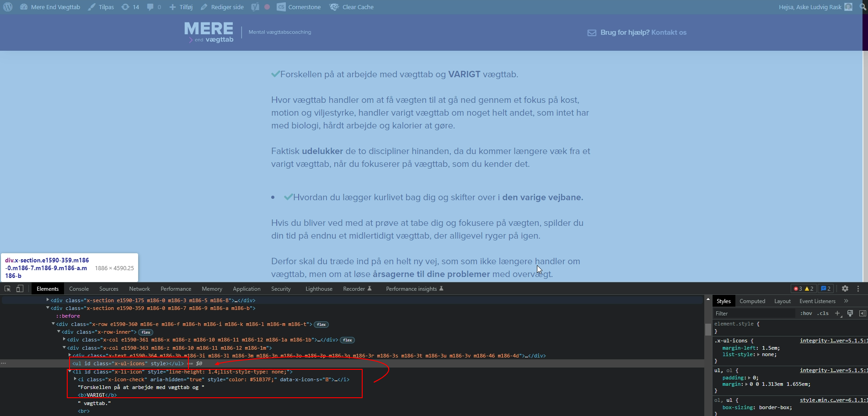The width and height of the screenshot is (868, 416).
Task: Open the paintbrush rendering emulation icon
Action: click(850, 313)
